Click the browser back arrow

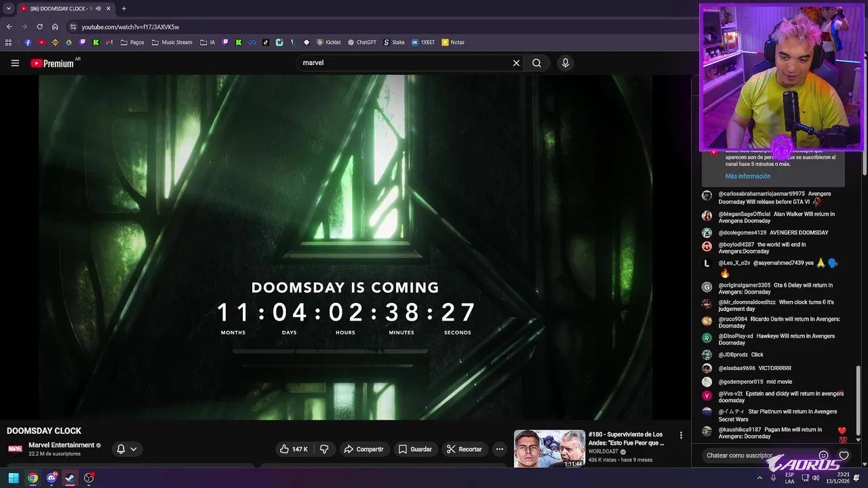(x=9, y=26)
